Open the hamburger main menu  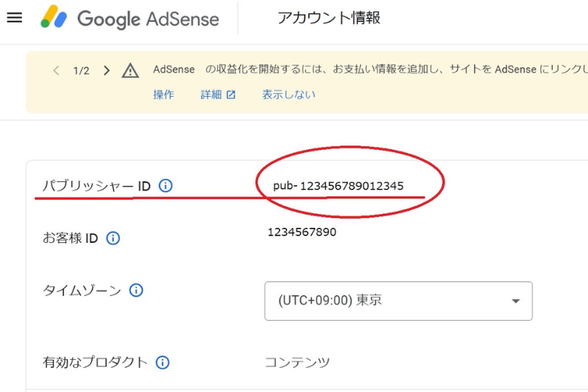[15, 18]
